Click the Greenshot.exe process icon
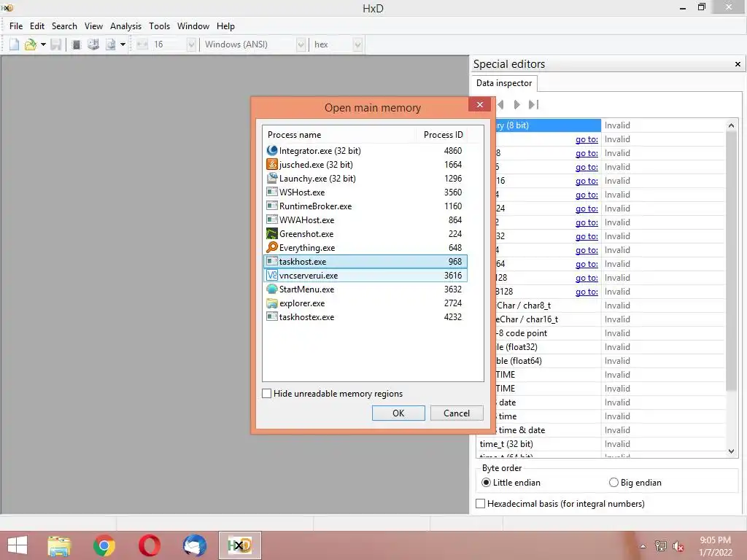Image resolution: width=747 pixels, height=560 pixels. point(272,234)
